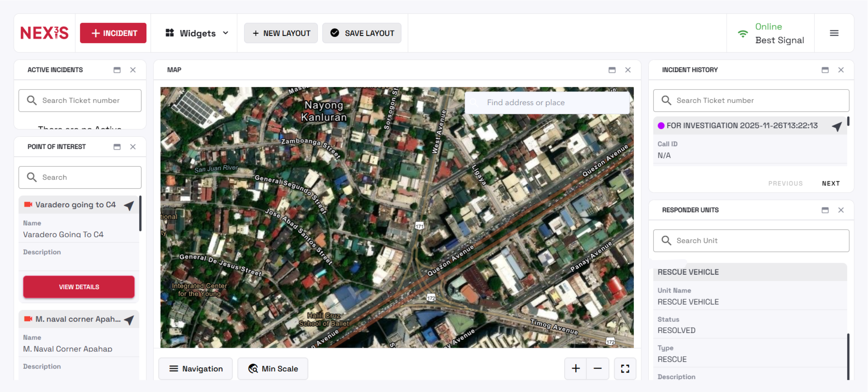The image size is (868, 392).
Task: Collapse the Point of Interest widget panel
Action: (x=117, y=147)
